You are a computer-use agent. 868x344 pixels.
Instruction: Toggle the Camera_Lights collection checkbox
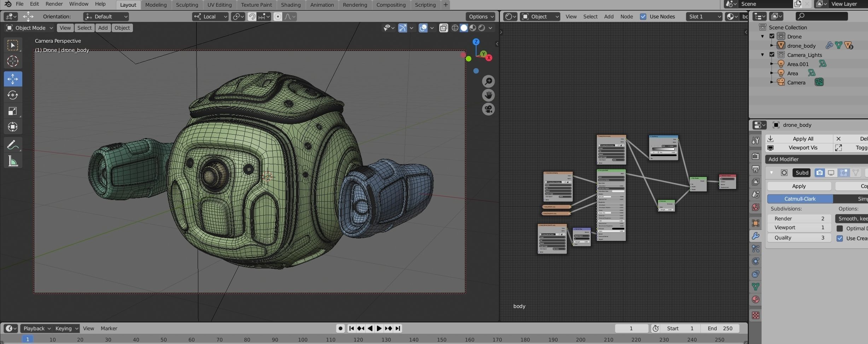pyautogui.click(x=772, y=55)
